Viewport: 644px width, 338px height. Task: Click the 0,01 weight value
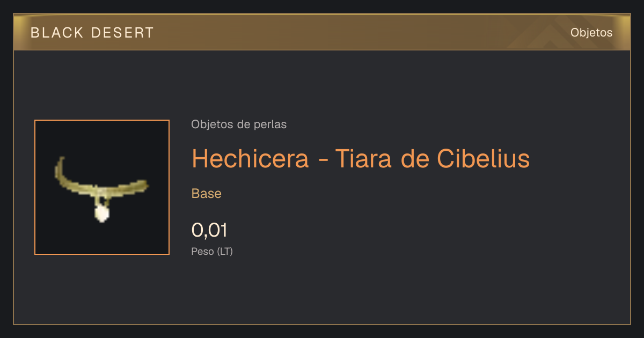[x=210, y=230]
